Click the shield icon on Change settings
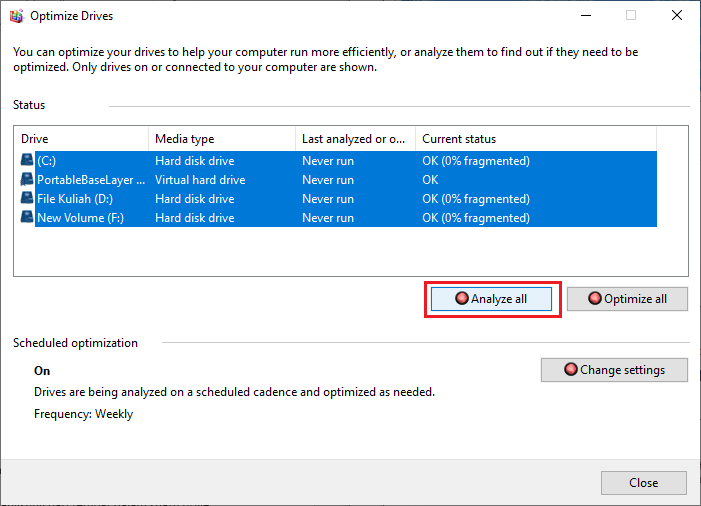This screenshot has width=701, height=506. click(x=571, y=370)
